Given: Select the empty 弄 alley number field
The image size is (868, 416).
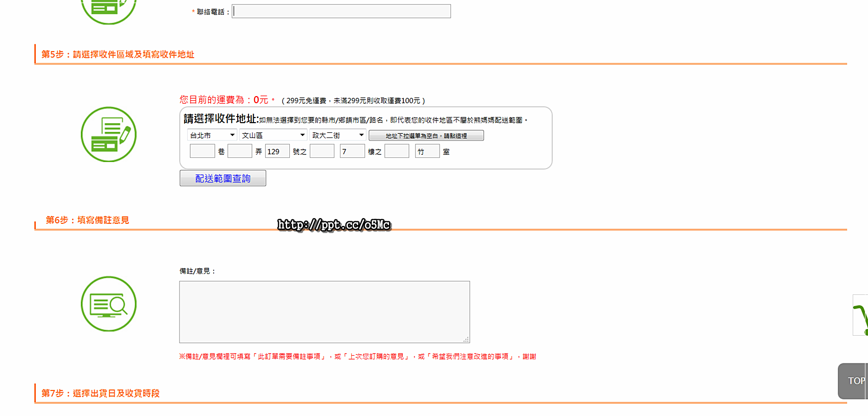Looking at the screenshot, I should tap(240, 151).
